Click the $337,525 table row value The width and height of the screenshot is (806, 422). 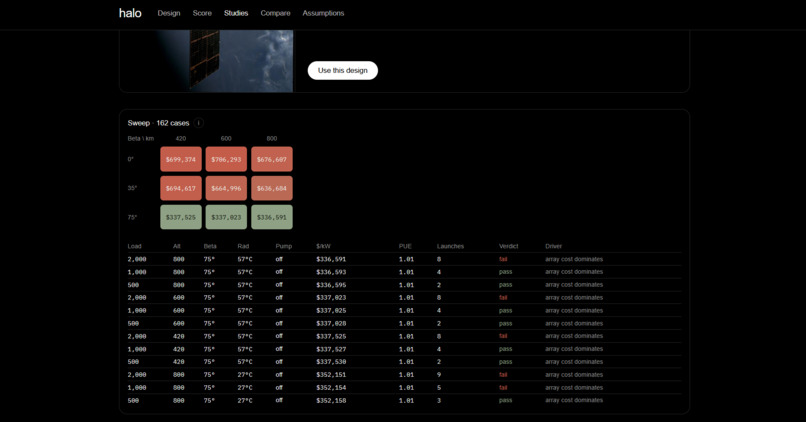point(331,336)
